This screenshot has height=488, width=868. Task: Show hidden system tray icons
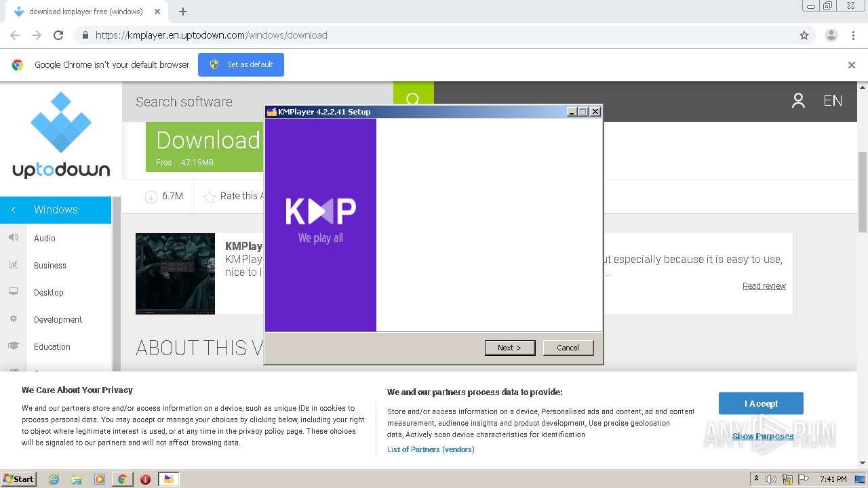(756, 479)
